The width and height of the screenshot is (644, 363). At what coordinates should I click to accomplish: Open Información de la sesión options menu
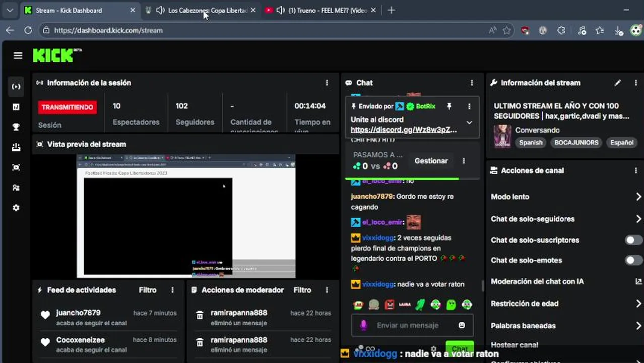point(327,83)
